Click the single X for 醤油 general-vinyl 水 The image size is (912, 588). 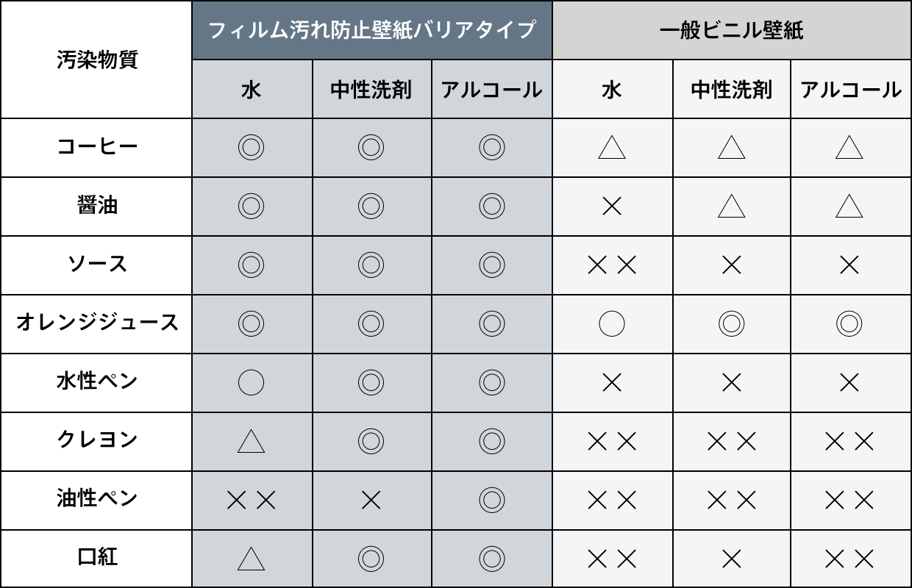[612, 206]
